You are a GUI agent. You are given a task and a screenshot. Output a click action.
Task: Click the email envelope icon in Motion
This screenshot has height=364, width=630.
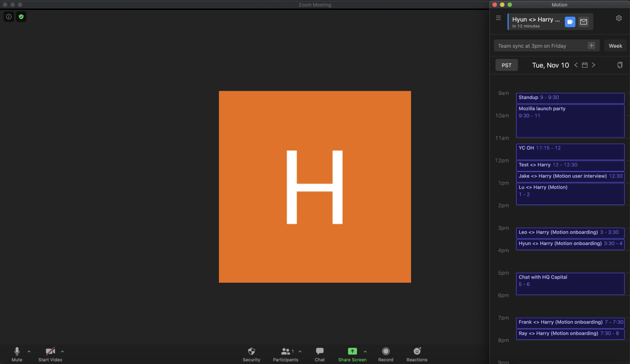[583, 22]
